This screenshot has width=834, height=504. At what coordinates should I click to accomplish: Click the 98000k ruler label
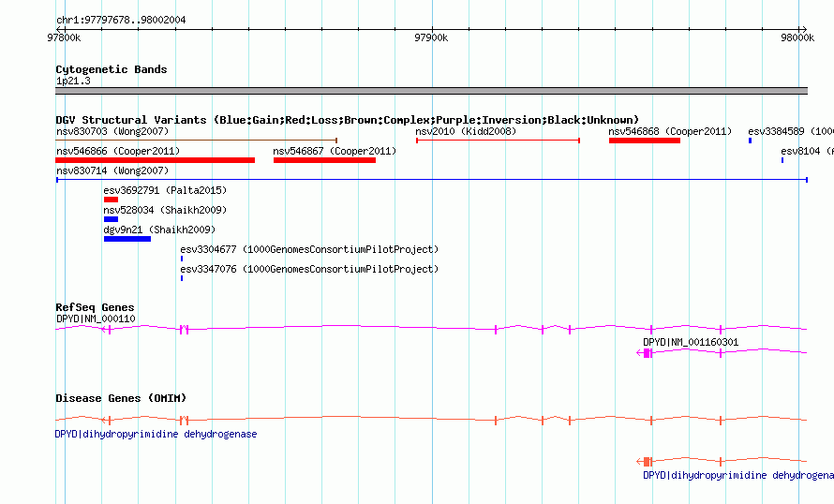(x=797, y=37)
